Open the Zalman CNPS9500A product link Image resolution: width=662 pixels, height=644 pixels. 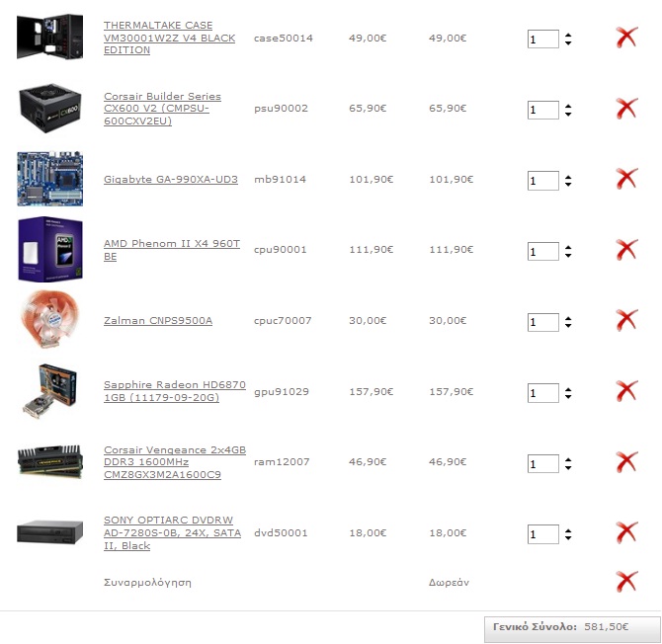click(158, 321)
